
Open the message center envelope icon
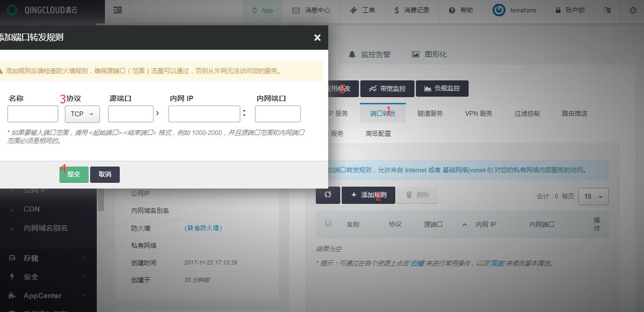pyautogui.click(x=296, y=10)
